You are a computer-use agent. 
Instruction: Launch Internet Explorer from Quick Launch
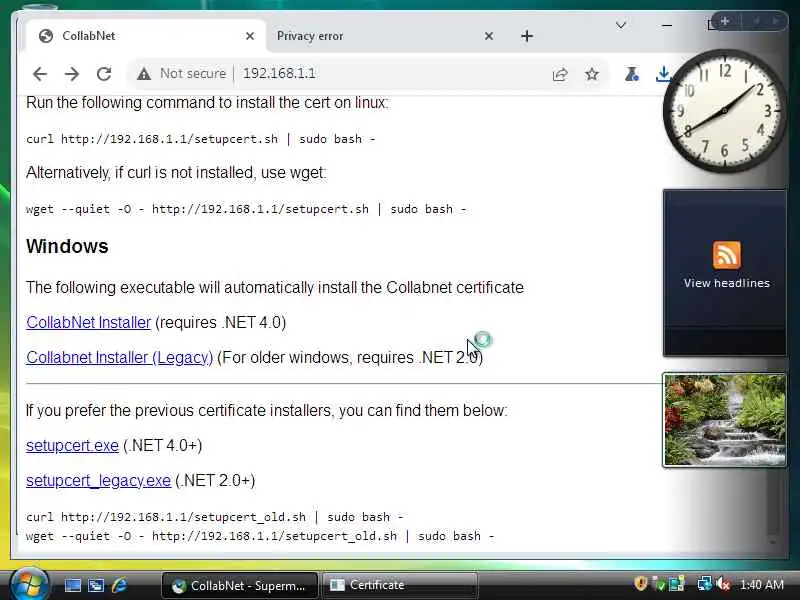[x=119, y=585]
